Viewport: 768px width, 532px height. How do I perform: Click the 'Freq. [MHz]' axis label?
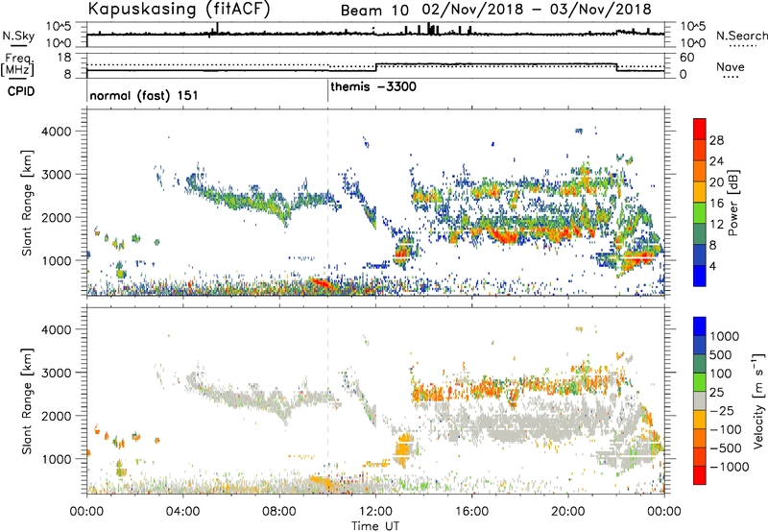point(17,64)
